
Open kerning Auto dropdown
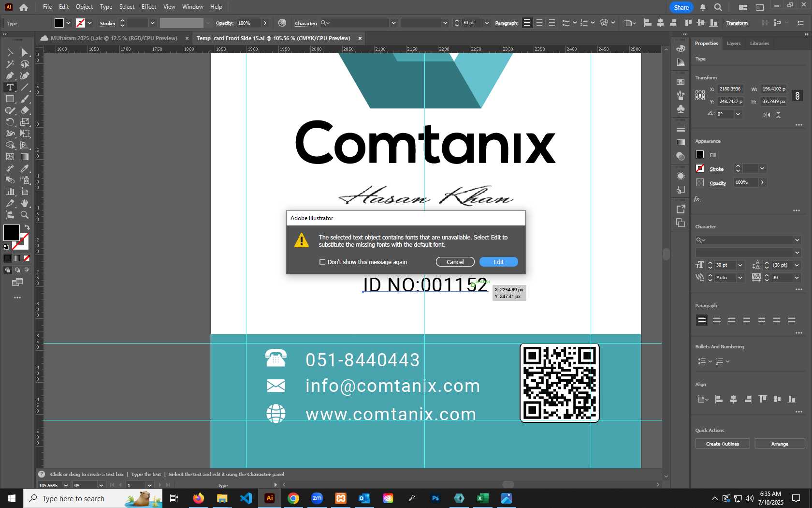[x=740, y=278]
